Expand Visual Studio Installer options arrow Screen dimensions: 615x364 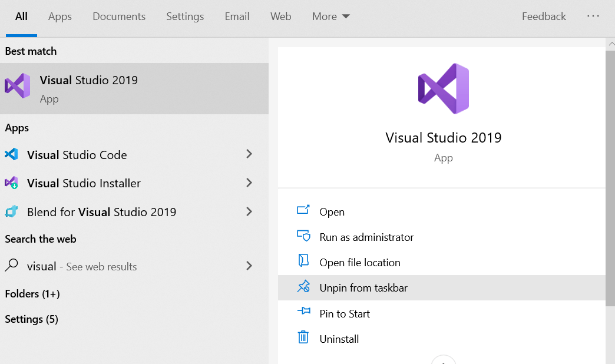coord(249,183)
